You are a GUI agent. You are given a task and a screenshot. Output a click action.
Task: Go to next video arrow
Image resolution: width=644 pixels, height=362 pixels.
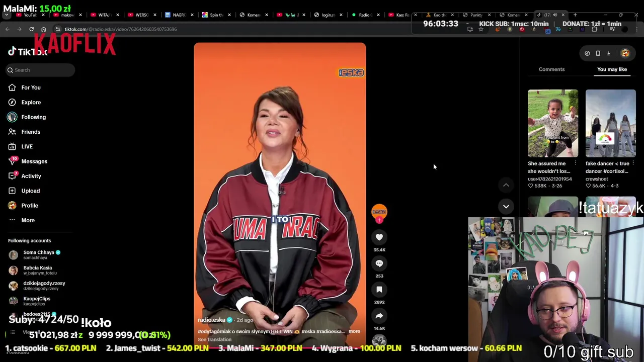[x=506, y=206]
